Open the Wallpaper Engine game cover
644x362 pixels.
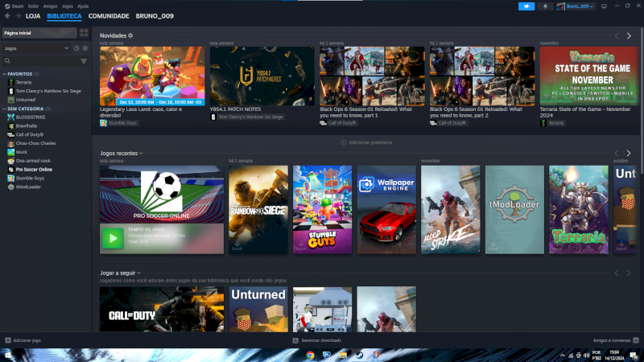click(x=386, y=210)
